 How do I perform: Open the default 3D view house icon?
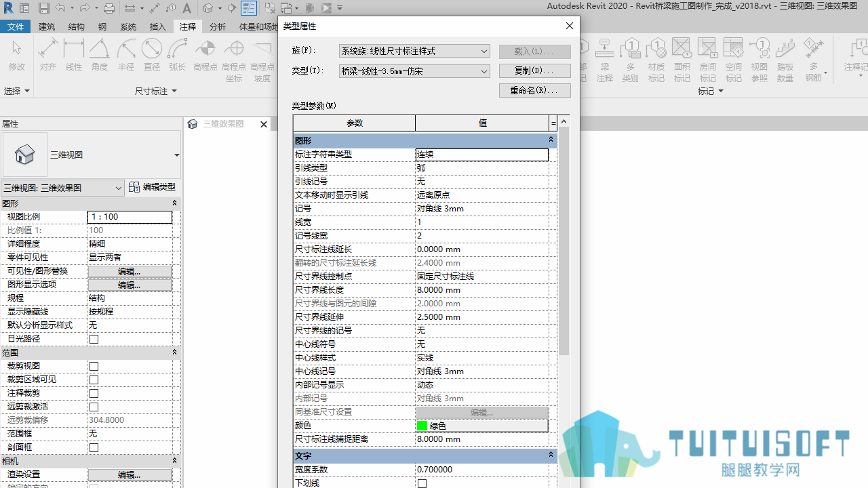click(x=208, y=9)
